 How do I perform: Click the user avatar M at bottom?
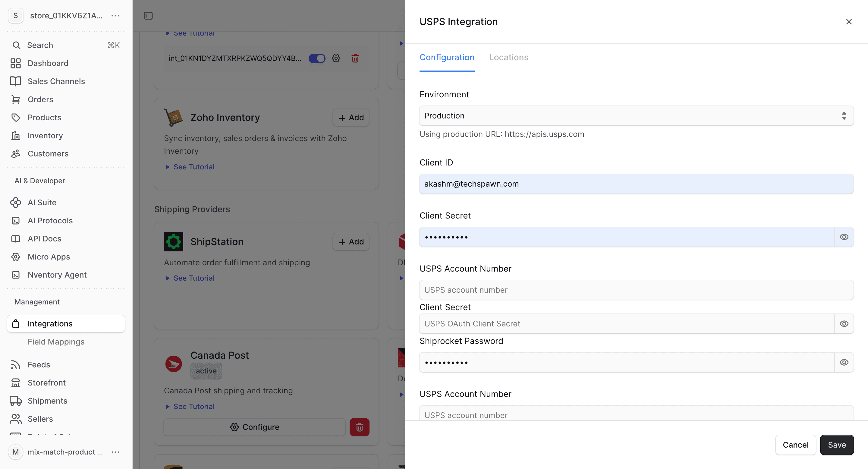[x=15, y=452]
